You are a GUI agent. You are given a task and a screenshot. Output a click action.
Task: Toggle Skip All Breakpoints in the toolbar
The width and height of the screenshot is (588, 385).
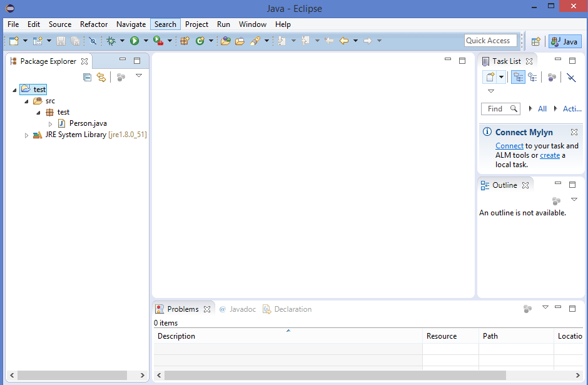(x=93, y=41)
